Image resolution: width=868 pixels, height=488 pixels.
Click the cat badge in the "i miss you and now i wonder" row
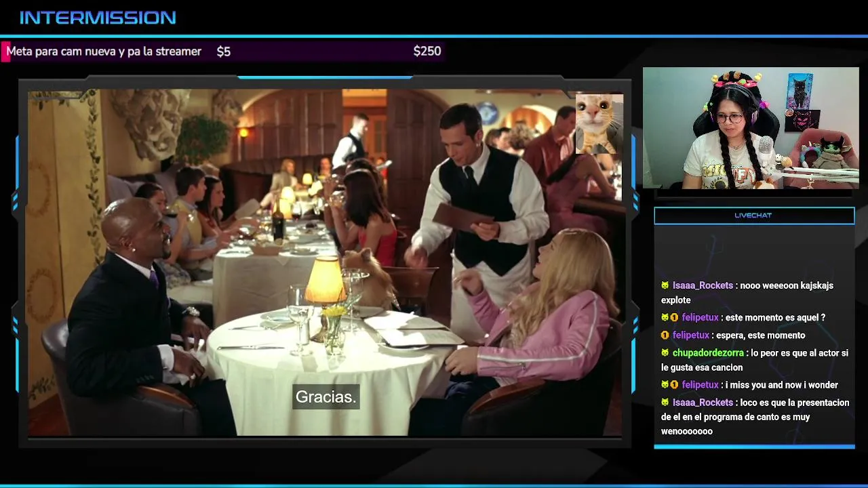(x=665, y=384)
